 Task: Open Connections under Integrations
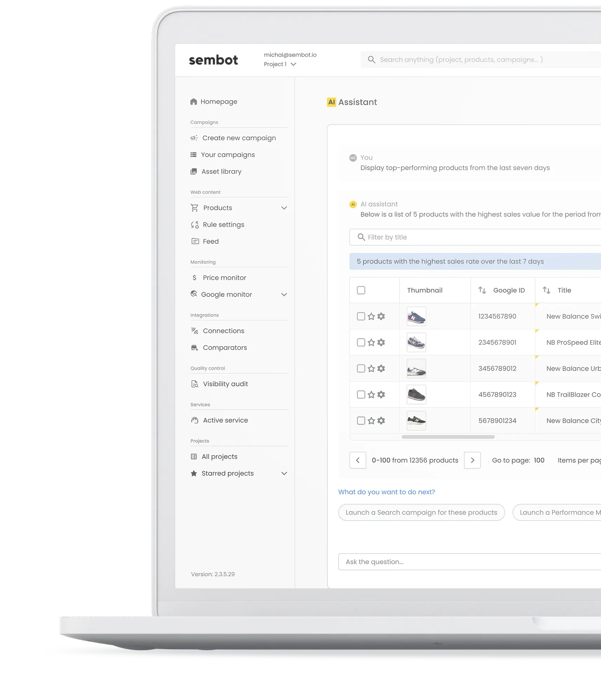(217, 331)
